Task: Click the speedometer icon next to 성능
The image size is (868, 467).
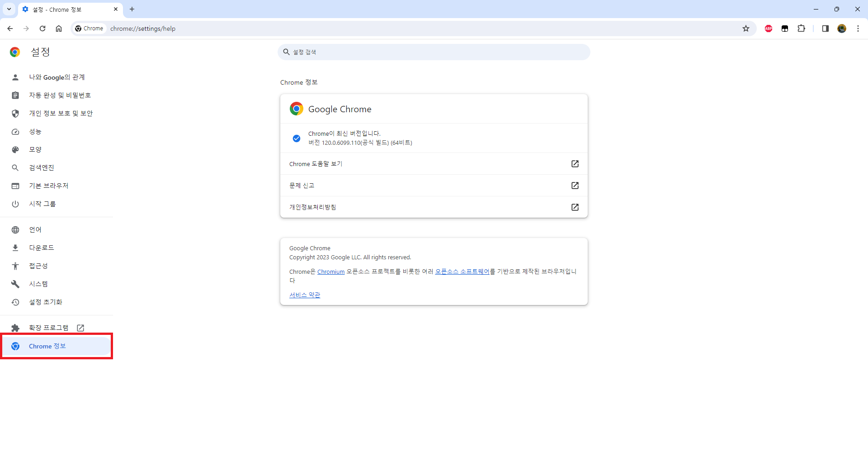Action: [15, 132]
